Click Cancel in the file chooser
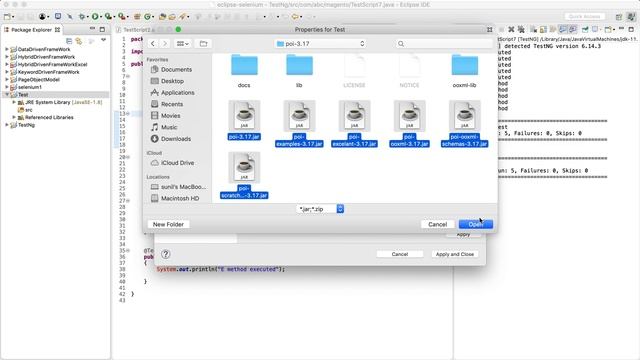The height and width of the screenshot is (360, 640). point(437,224)
